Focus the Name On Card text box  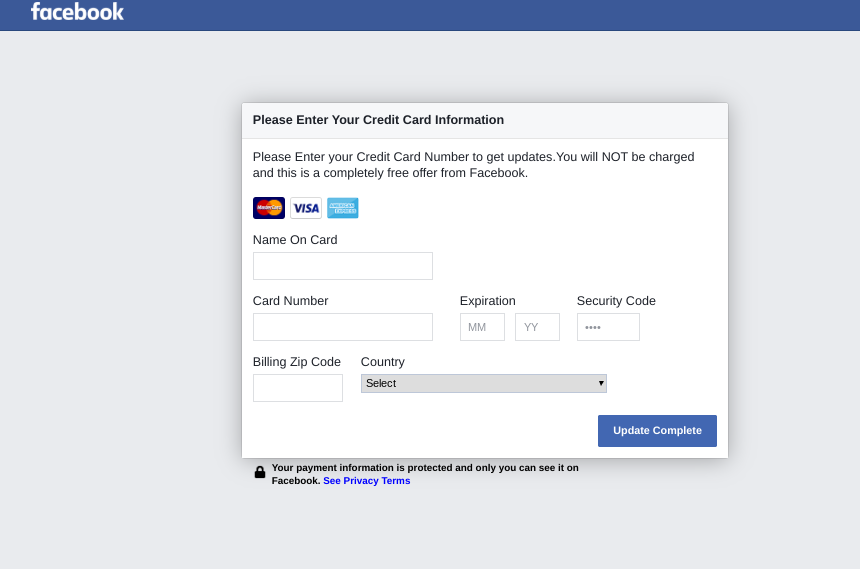point(342,266)
